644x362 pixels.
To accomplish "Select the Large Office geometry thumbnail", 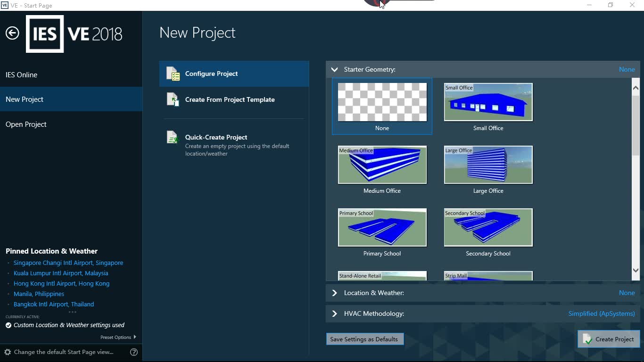I will 488,165.
